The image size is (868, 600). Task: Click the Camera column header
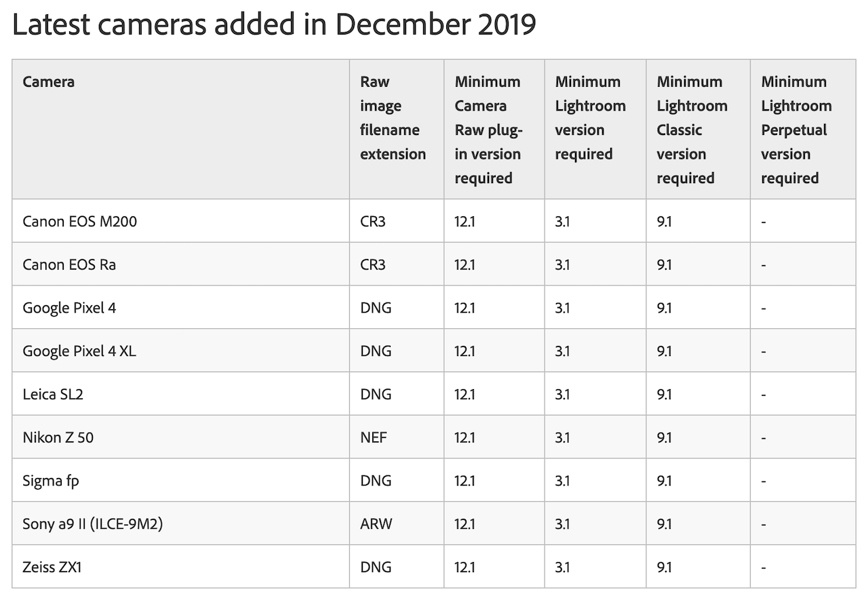(49, 82)
